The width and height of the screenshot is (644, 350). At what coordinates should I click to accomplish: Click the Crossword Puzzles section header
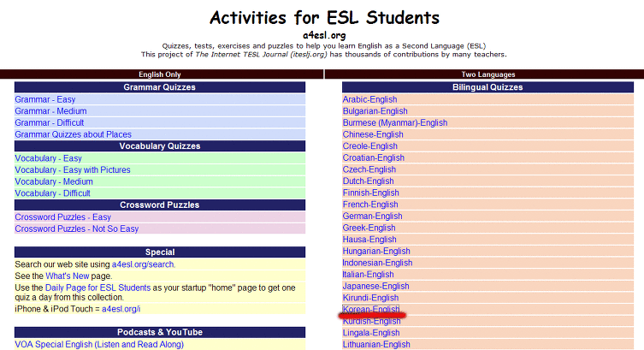click(160, 205)
